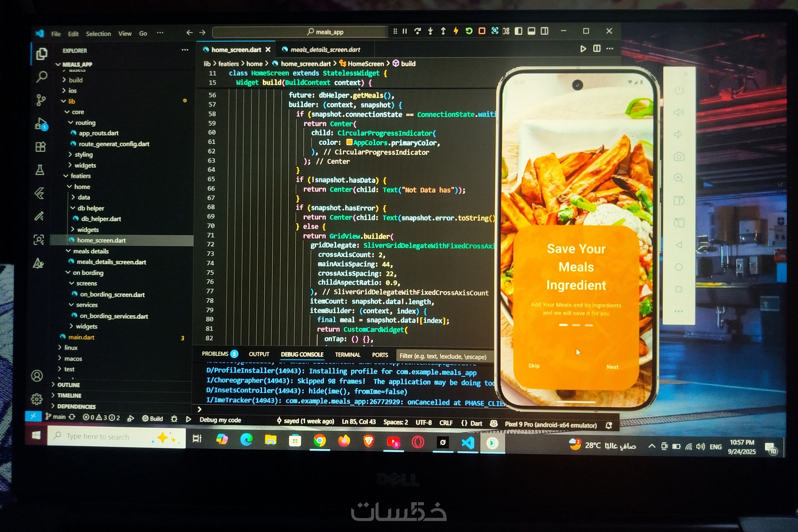
Task: Toggle the secondary sidebar layout icon
Action: pyautogui.click(x=544, y=31)
